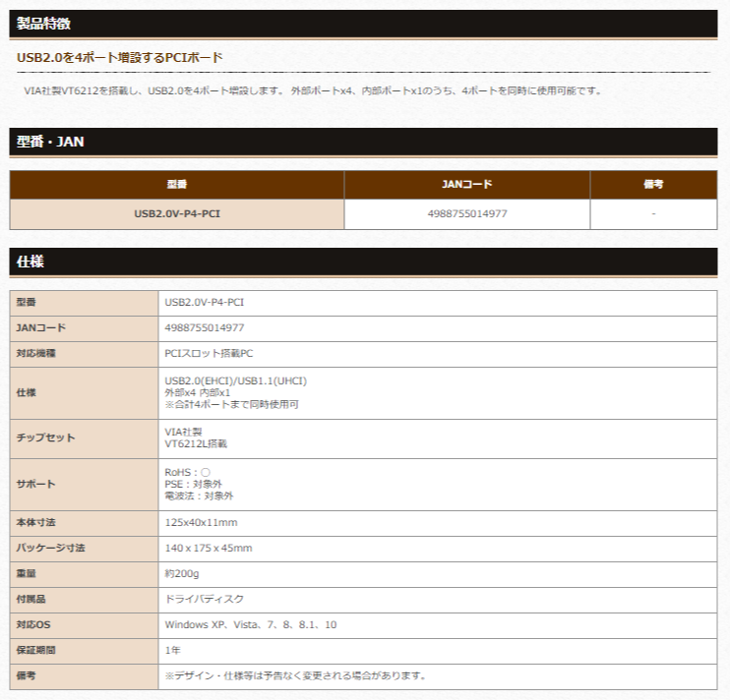The width and height of the screenshot is (730, 700).
Task: Click the 製品特徴 section header
Action: tap(43, 24)
